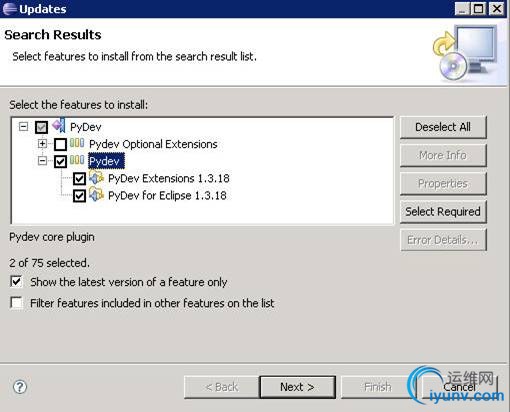510x412 pixels.
Task: Toggle the root PyDev site checkbox
Action: 41,127
